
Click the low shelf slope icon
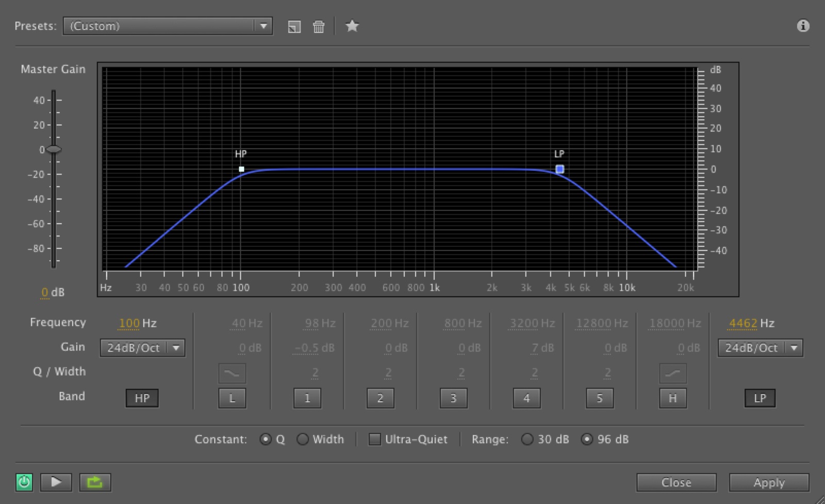pos(232,373)
